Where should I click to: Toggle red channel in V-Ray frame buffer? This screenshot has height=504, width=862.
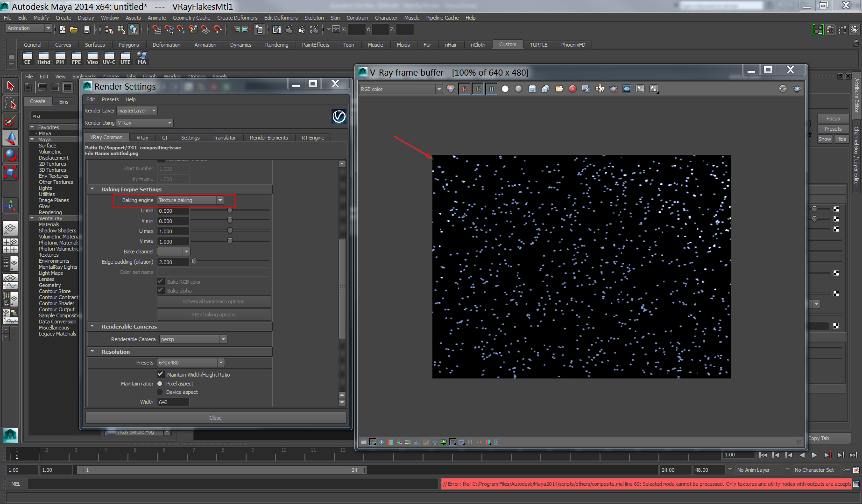coord(465,89)
